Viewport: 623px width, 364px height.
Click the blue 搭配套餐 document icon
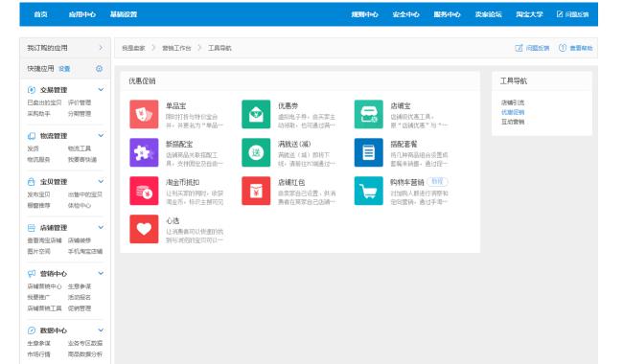coord(369,152)
